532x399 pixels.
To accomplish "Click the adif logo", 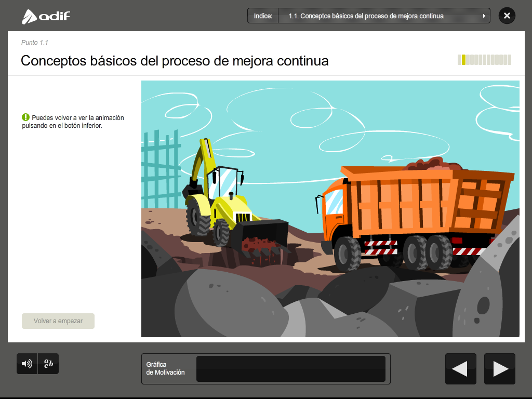I will click(x=46, y=17).
